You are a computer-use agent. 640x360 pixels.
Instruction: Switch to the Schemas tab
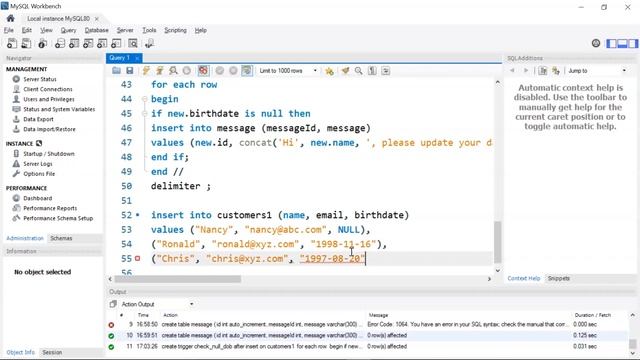tap(61, 238)
